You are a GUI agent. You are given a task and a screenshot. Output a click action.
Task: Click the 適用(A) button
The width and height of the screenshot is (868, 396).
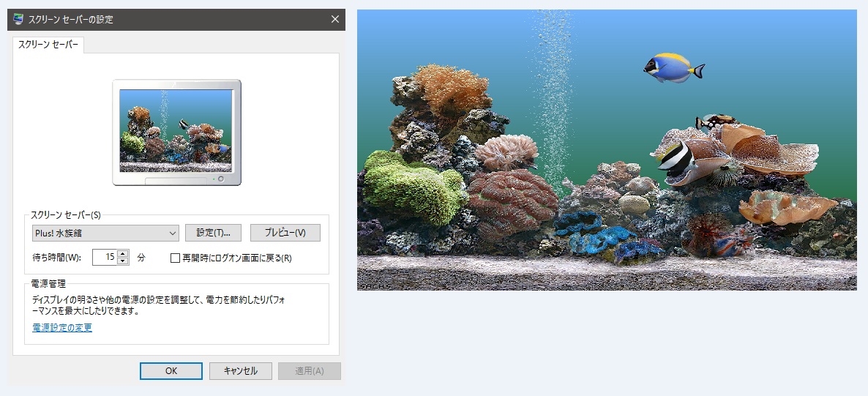310,371
